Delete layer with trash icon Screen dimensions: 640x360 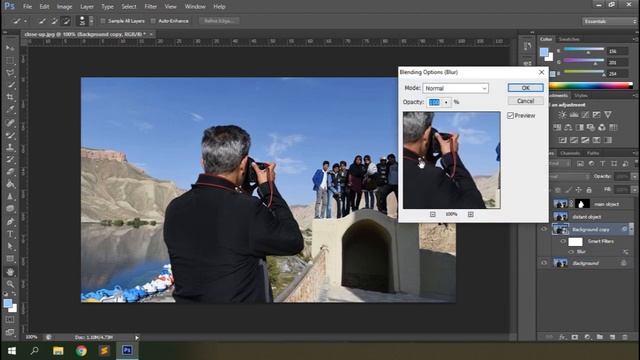click(x=624, y=337)
